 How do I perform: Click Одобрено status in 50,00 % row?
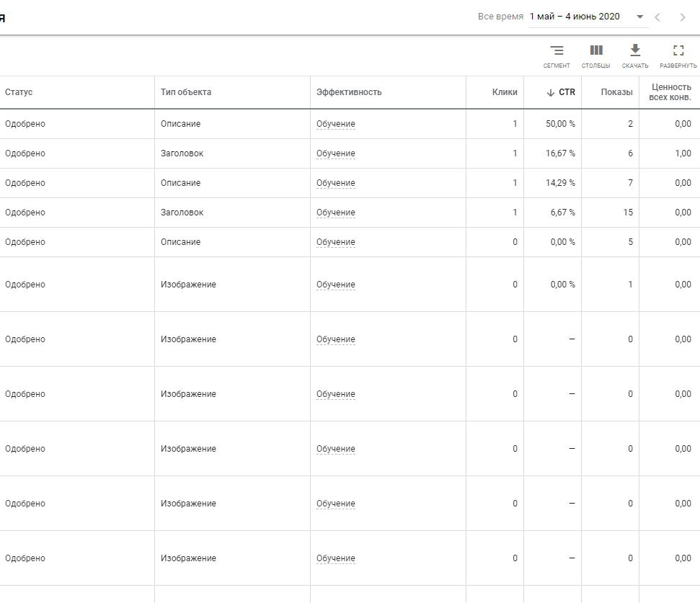(25, 123)
